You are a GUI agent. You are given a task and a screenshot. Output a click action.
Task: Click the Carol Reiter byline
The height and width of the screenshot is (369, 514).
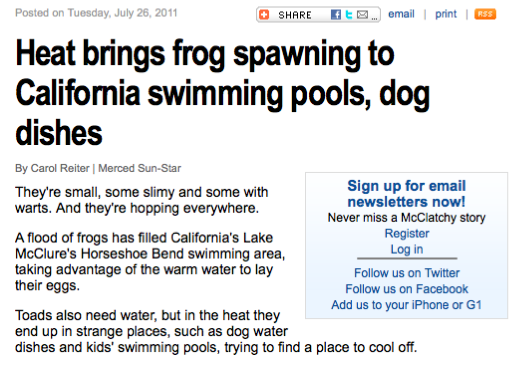(60, 168)
